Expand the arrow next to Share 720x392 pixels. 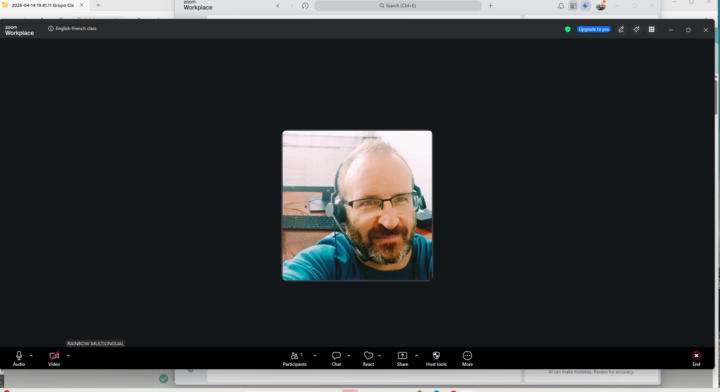pyautogui.click(x=416, y=355)
